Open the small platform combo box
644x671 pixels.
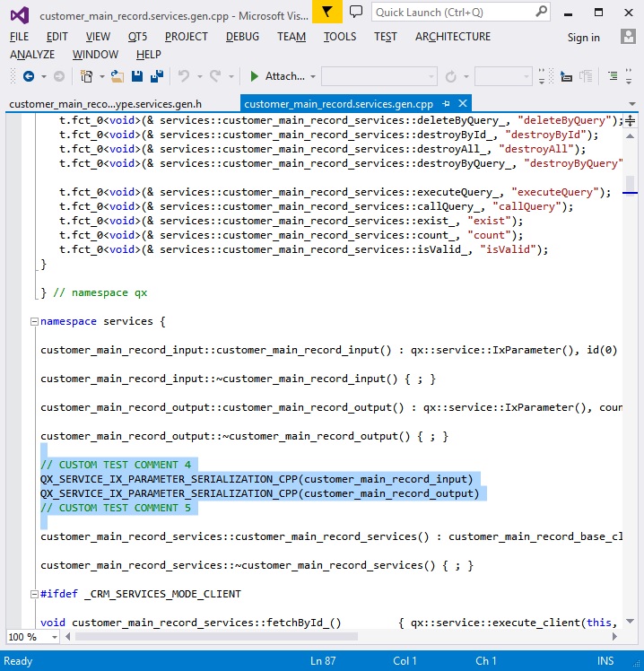pyautogui.click(x=503, y=76)
